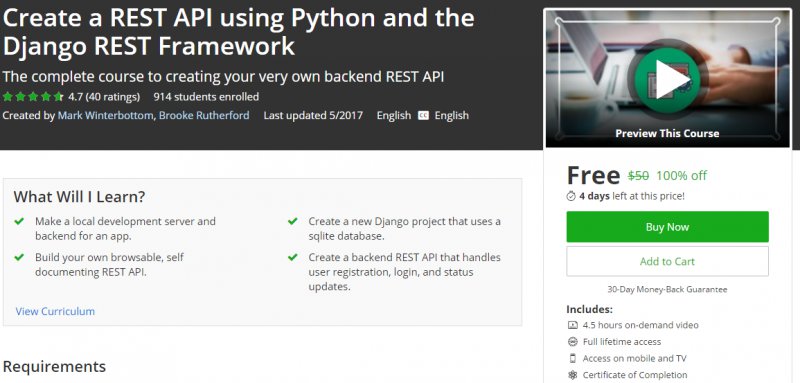The image size is (800, 383).
Task: Play the course preview video
Action: [x=667, y=79]
